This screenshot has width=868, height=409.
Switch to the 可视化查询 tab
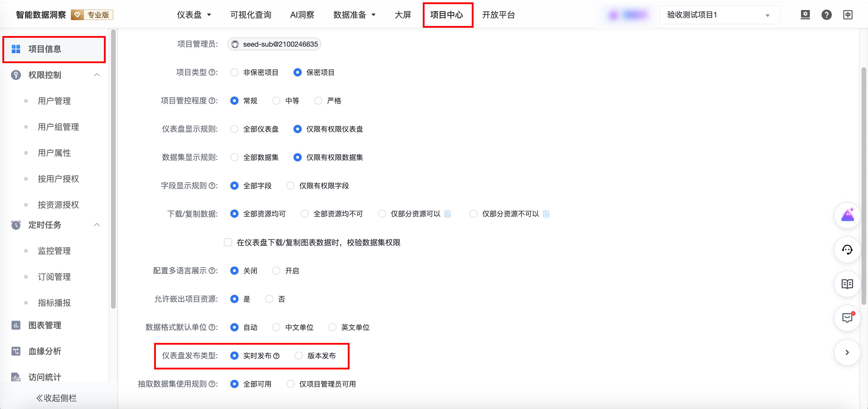coord(250,15)
